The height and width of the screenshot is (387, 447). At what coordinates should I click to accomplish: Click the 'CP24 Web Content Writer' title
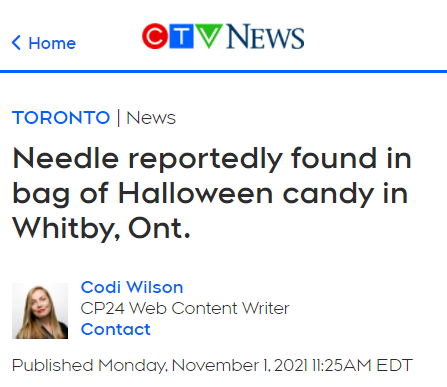tap(185, 308)
